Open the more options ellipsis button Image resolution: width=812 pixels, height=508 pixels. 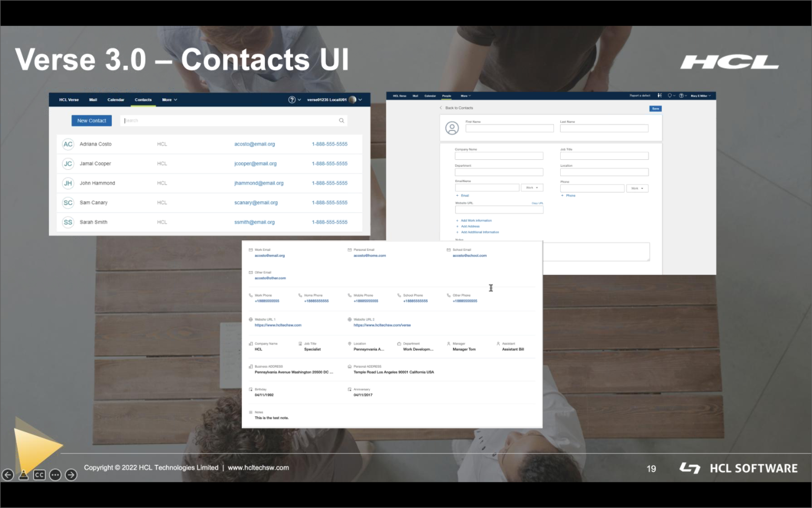point(55,475)
